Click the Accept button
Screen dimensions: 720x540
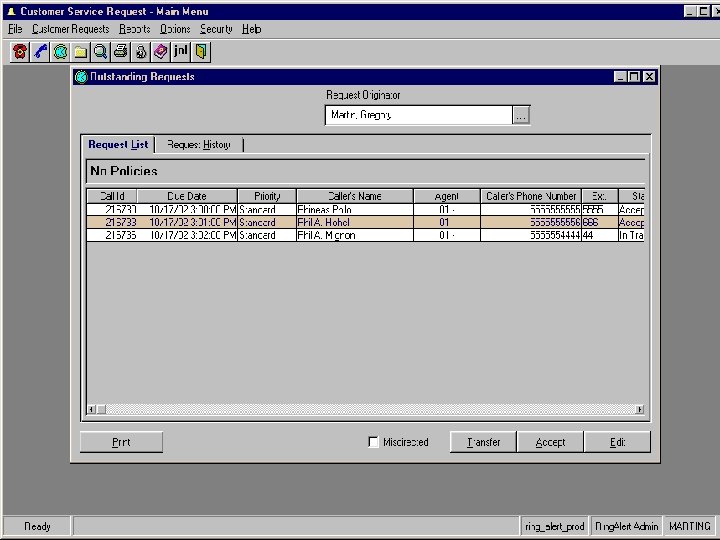550,442
